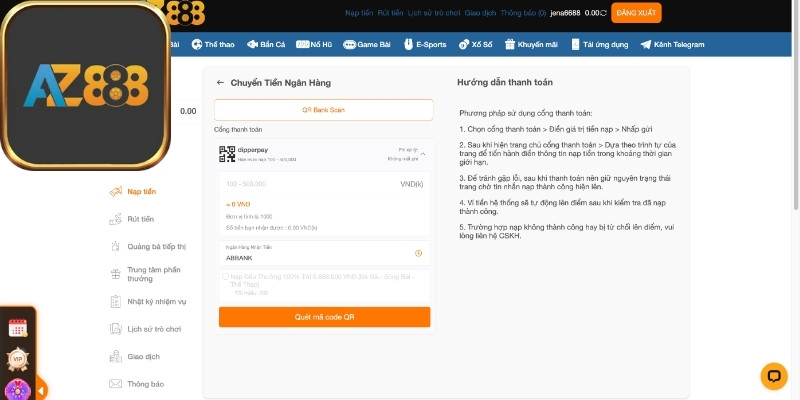The image size is (800, 400).
Task: Collapse the dipperpay payment gateway chevron
Action: point(423,154)
